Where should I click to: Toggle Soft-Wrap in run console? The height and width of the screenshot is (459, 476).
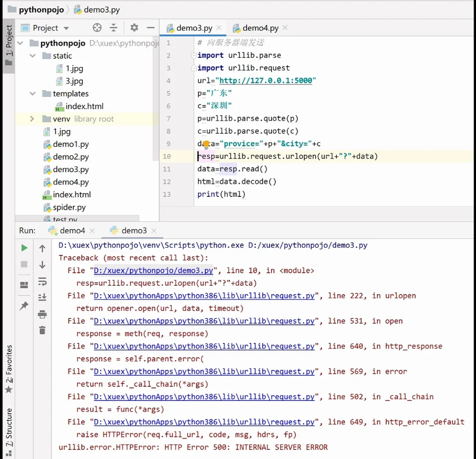[42, 282]
